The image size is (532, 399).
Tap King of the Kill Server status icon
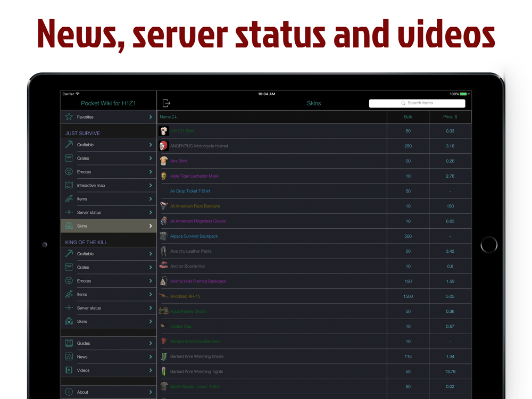69,307
